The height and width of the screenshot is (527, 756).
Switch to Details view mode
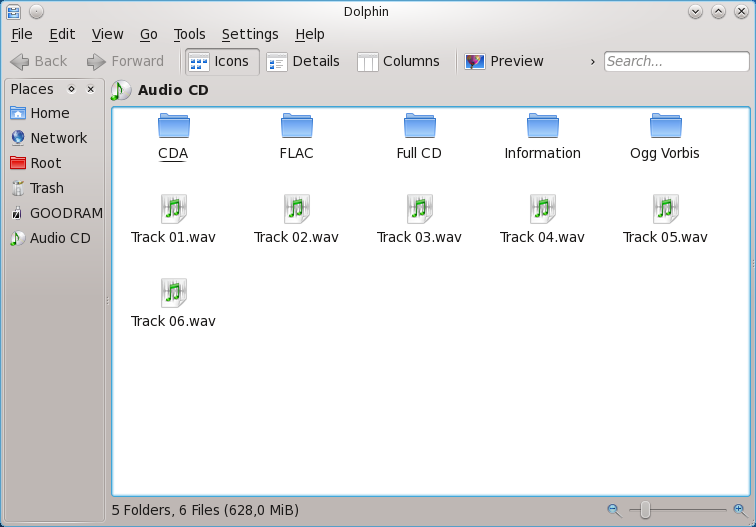pyautogui.click(x=303, y=62)
